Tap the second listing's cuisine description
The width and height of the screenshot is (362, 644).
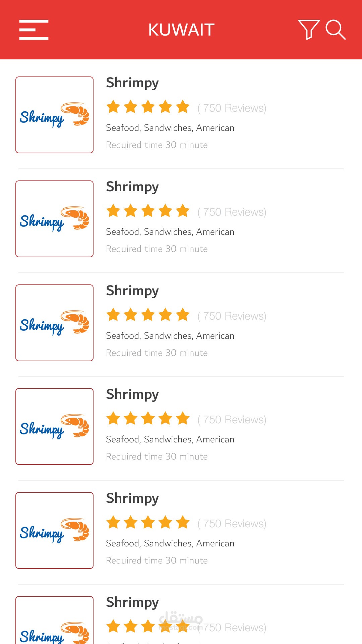tap(170, 232)
